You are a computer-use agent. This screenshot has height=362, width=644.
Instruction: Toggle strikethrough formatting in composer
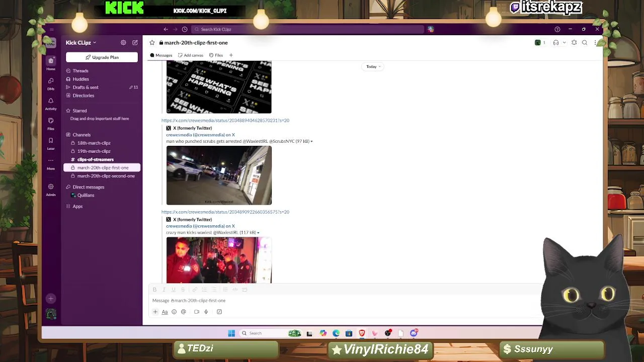point(183,290)
